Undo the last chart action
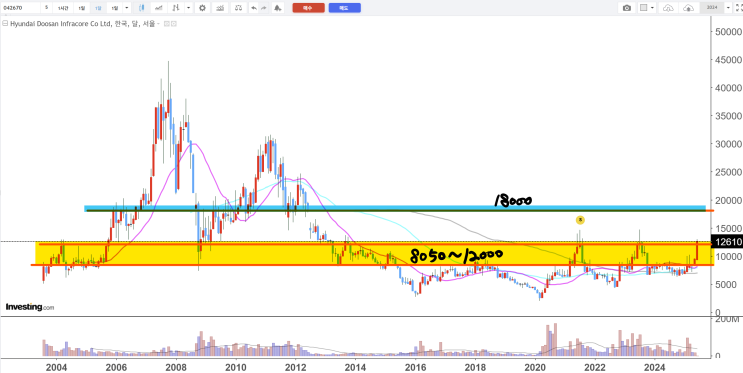 tap(254, 8)
